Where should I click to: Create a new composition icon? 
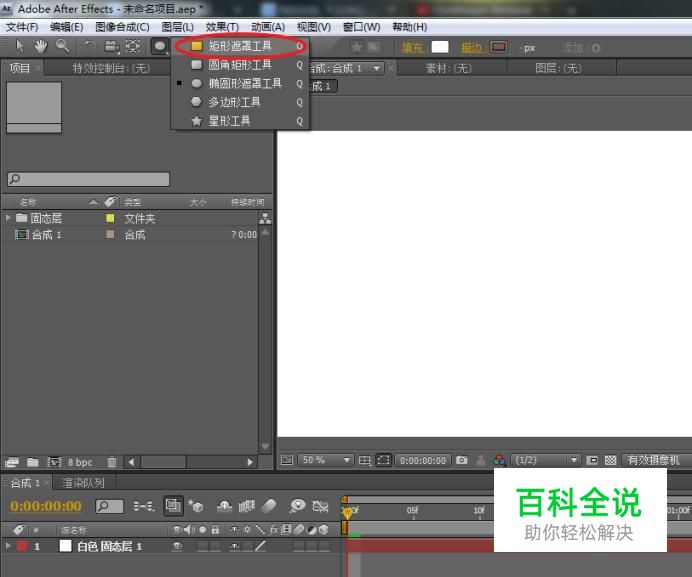54,462
